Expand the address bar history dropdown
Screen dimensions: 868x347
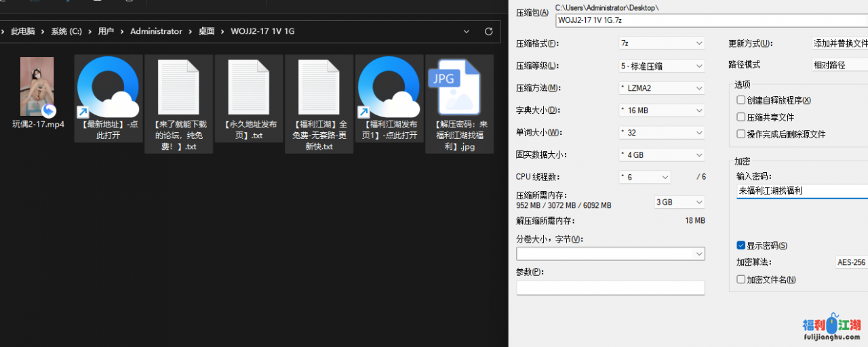466,31
